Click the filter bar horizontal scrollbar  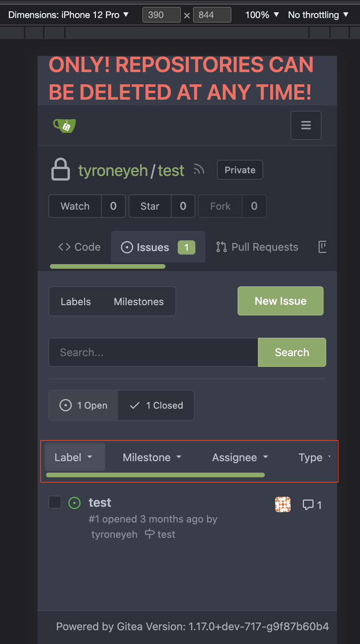(x=155, y=475)
